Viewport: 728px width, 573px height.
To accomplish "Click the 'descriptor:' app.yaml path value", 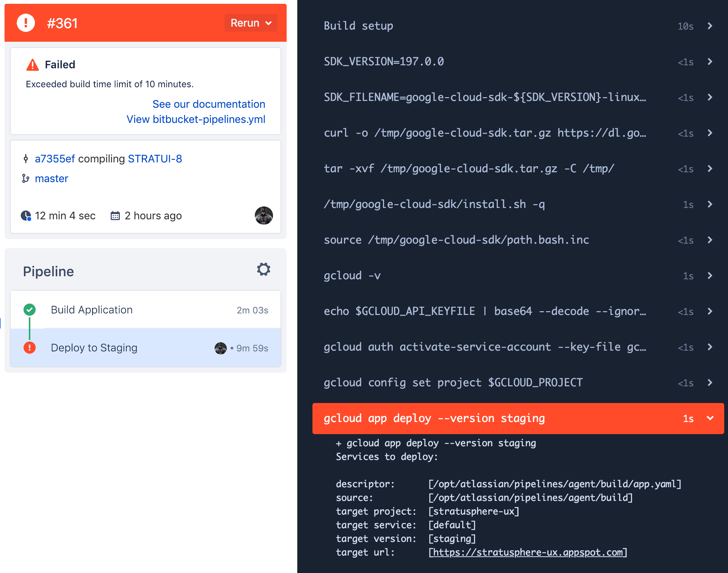I will [x=555, y=484].
